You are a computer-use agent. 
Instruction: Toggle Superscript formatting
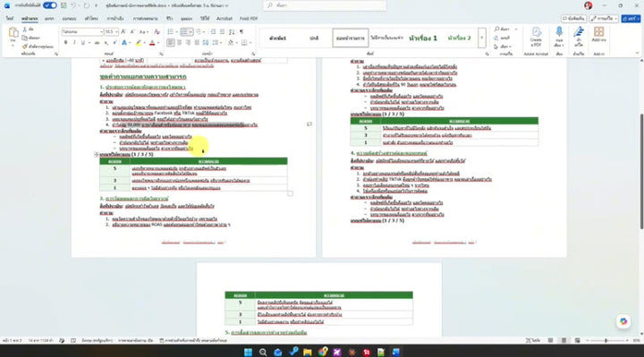click(x=114, y=43)
